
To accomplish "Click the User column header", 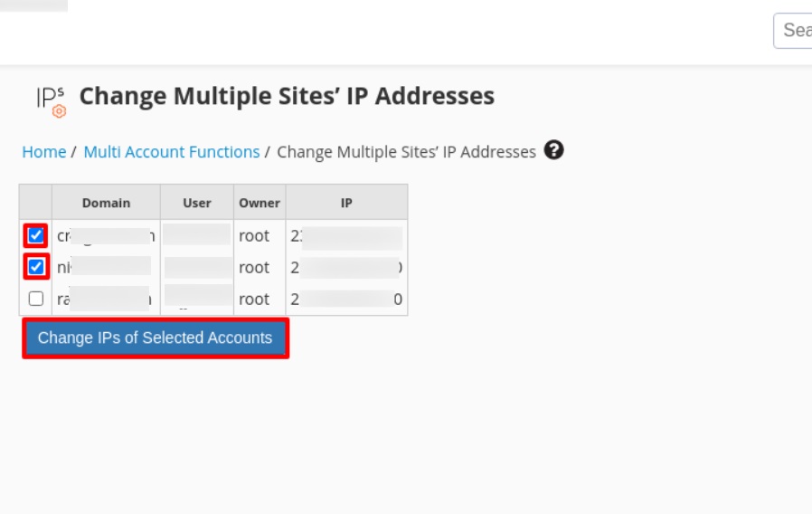I will [x=196, y=203].
